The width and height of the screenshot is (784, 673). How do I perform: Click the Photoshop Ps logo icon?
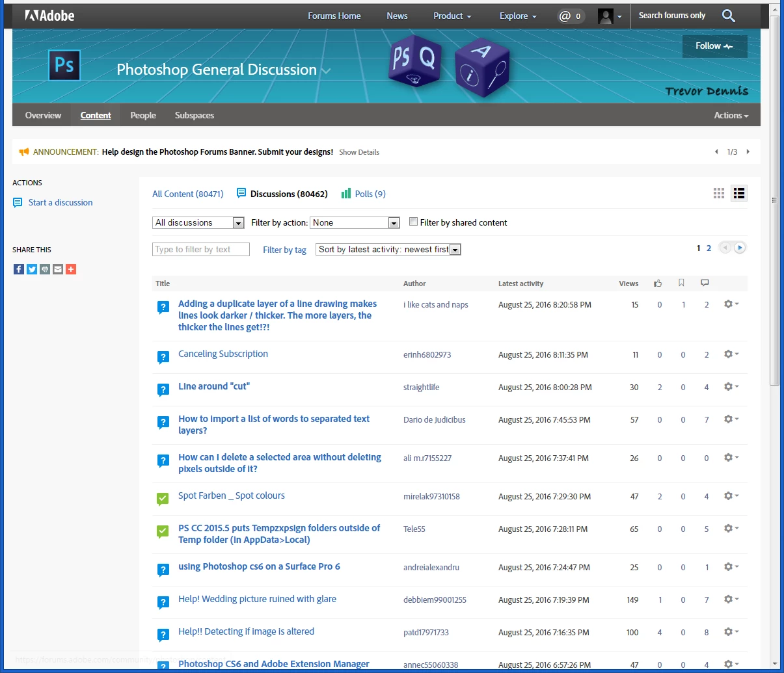tap(64, 65)
